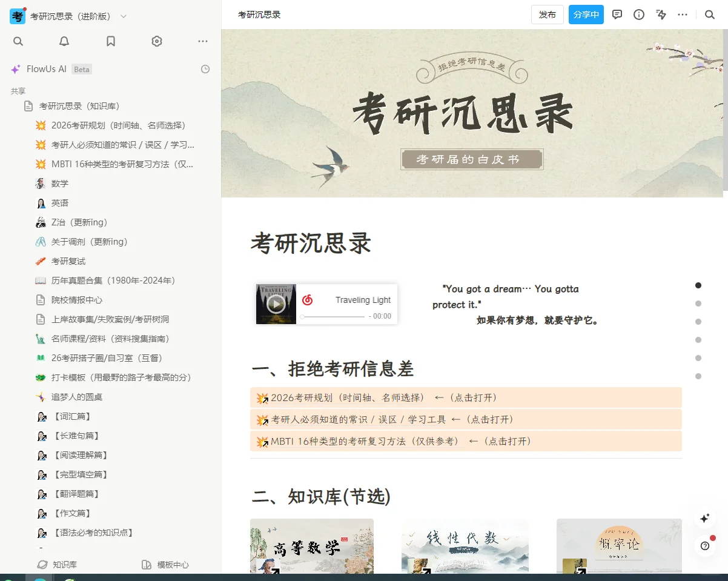
Task: Open 模板中心 at sidebar bottom
Action: click(165, 565)
